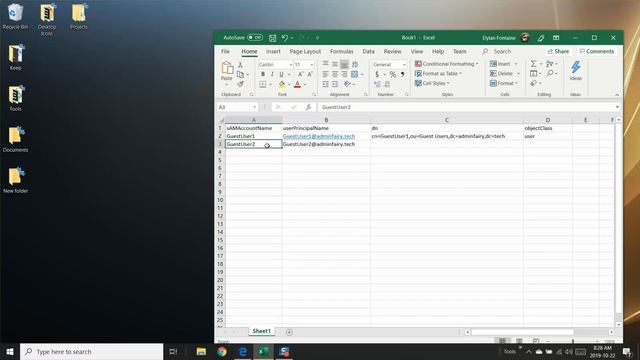640x360 pixels.
Task: Open Cell Styles menu
Action: [x=432, y=83]
